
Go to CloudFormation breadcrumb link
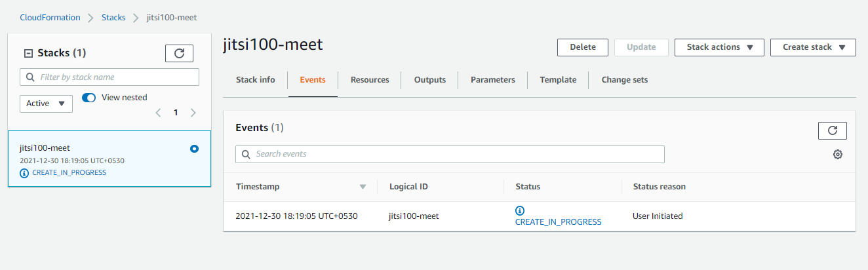(49, 18)
